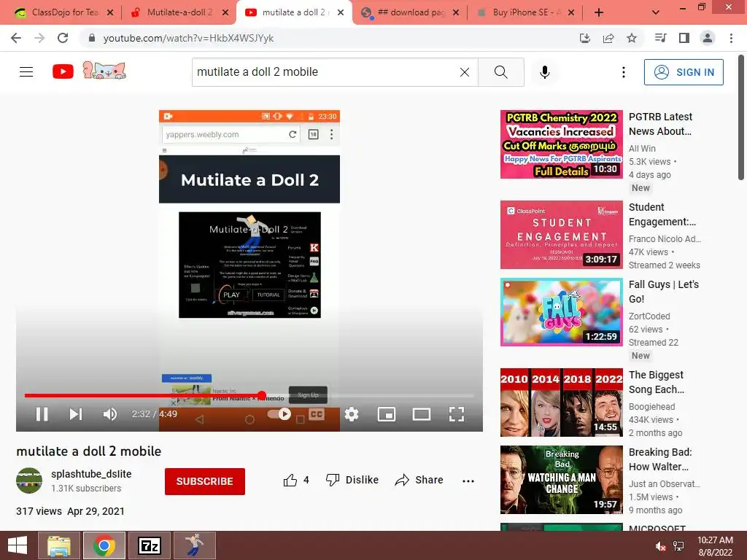Open Chrome three-dot menu
This screenshot has width=747, height=560.
point(731,38)
